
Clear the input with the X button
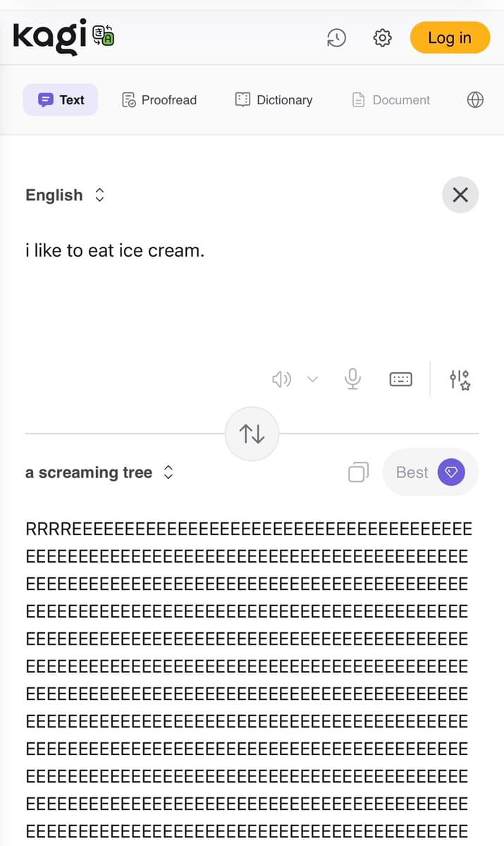[x=460, y=195]
